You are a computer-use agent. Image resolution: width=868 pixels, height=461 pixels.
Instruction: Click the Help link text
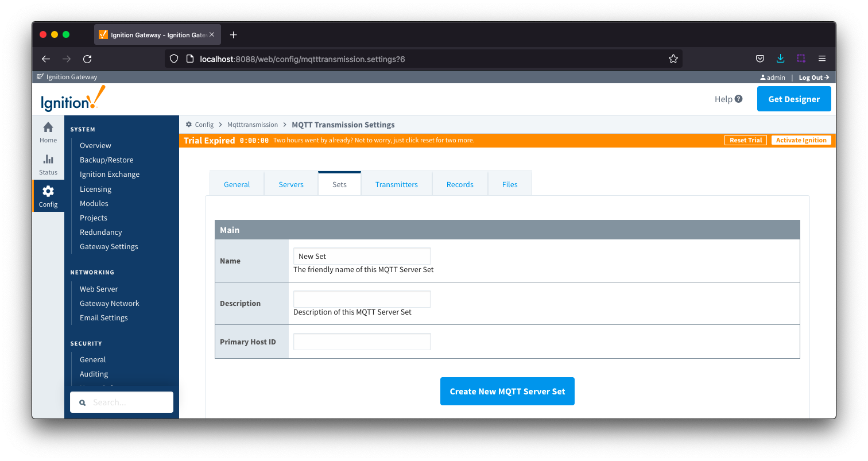[723, 99]
